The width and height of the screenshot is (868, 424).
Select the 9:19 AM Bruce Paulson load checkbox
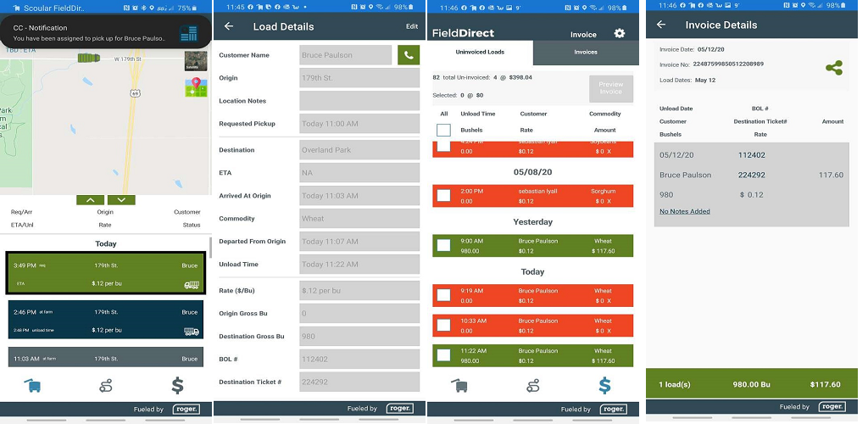tap(443, 295)
